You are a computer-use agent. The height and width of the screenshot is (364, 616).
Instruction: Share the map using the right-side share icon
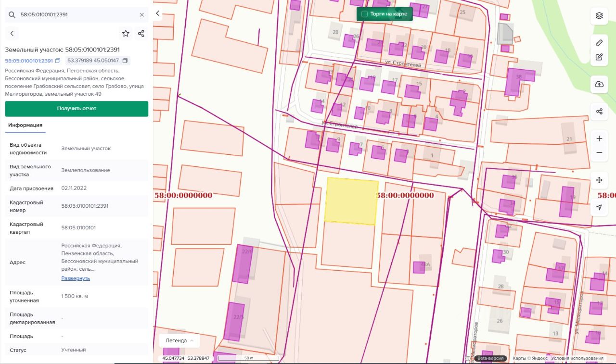(x=599, y=112)
